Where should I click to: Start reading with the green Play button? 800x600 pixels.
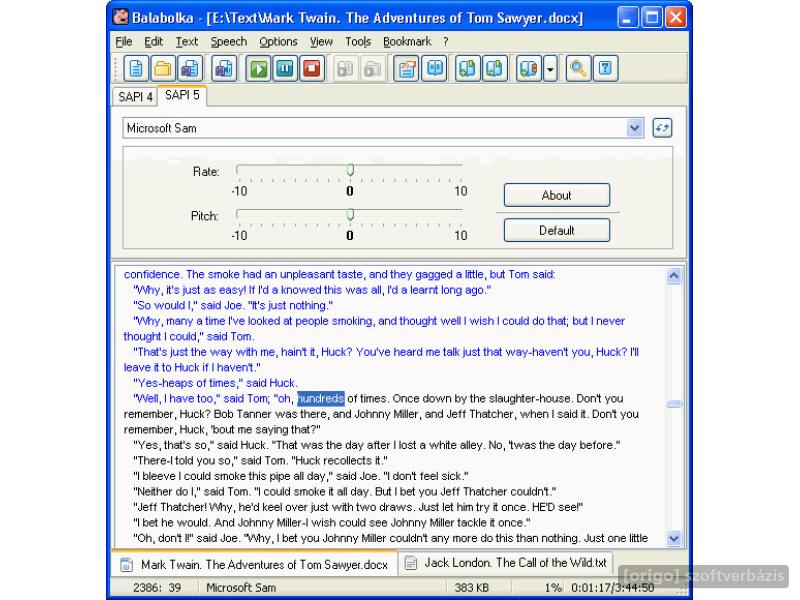(258, 68)
